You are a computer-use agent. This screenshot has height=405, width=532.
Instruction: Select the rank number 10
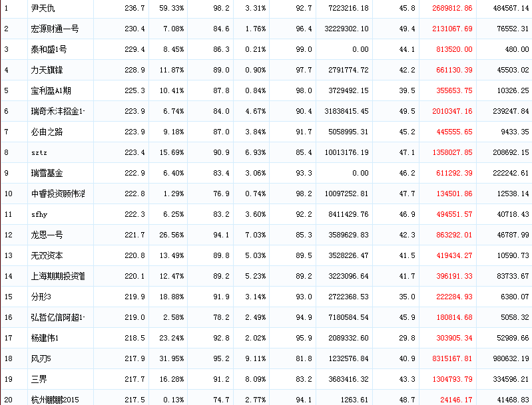click(9, 194)
